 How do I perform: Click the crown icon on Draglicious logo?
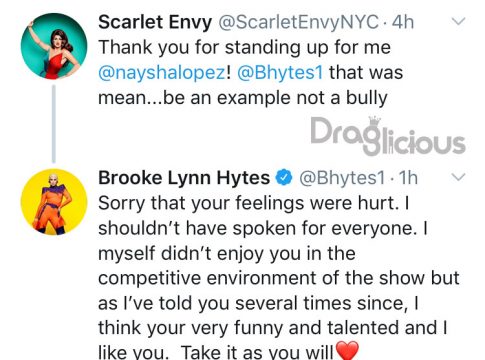[x=375, y=121]
